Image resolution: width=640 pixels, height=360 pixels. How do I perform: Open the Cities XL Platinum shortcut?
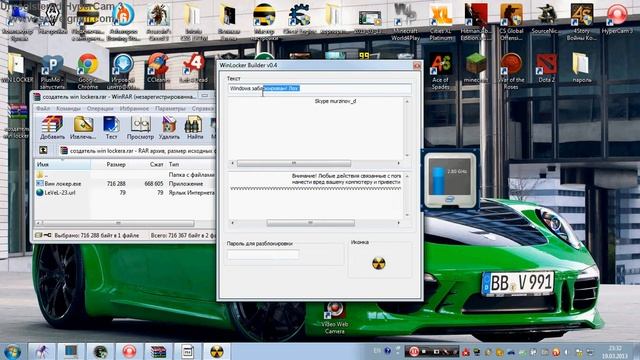[441, 22]
